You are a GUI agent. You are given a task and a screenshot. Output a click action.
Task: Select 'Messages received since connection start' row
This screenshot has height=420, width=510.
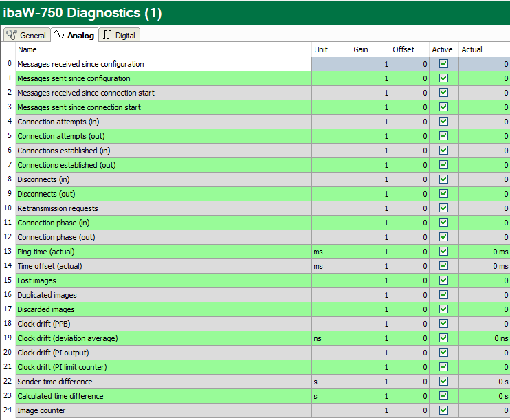(x=263, y=93)
